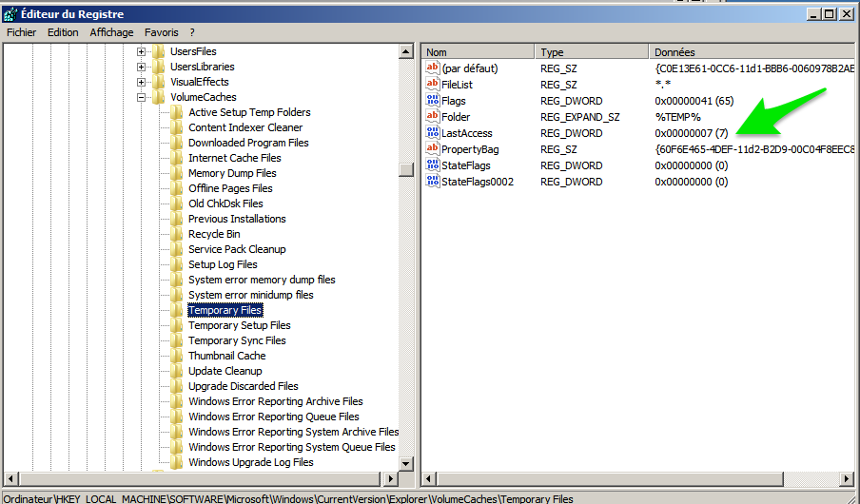The width and height of the screenshot is (860, 504).
Task: Click folder icon of UsersFiles key
Action: (159, 51)
